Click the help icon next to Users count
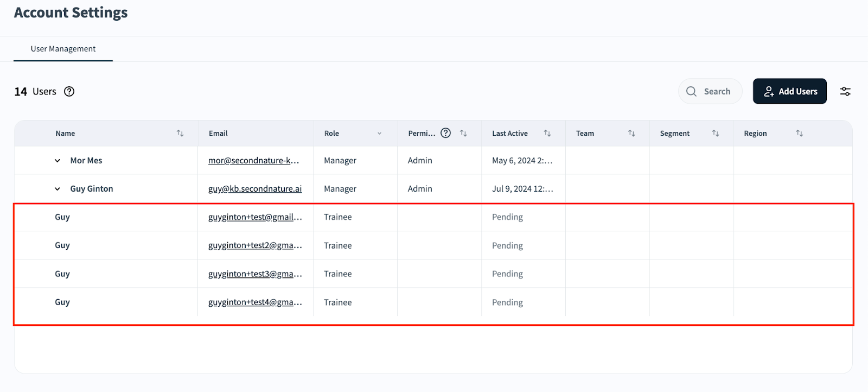The width and height of the screenshot is (868, 392). 69,92
